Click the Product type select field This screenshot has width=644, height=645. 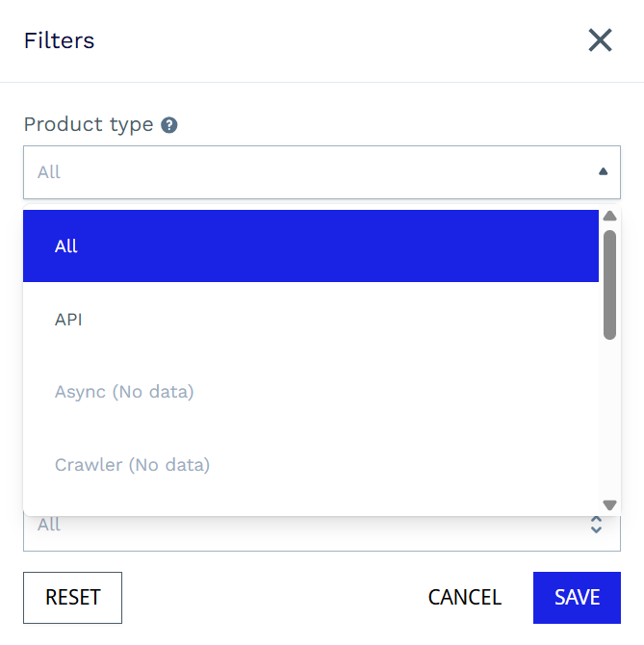tap(308, 172)
